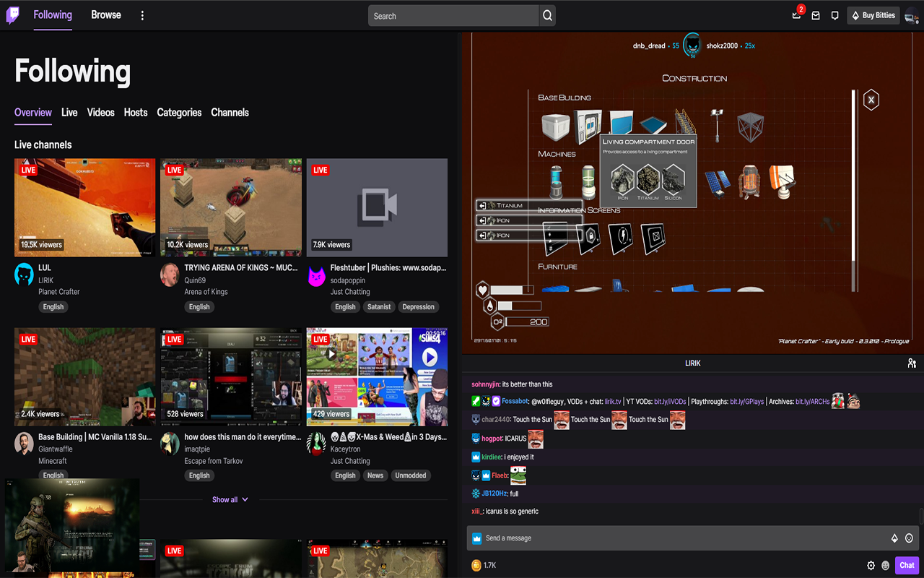The width and height of the screenshot is (924, 578).
Task: Open the Hosts tab
Action: coord(136,112)
